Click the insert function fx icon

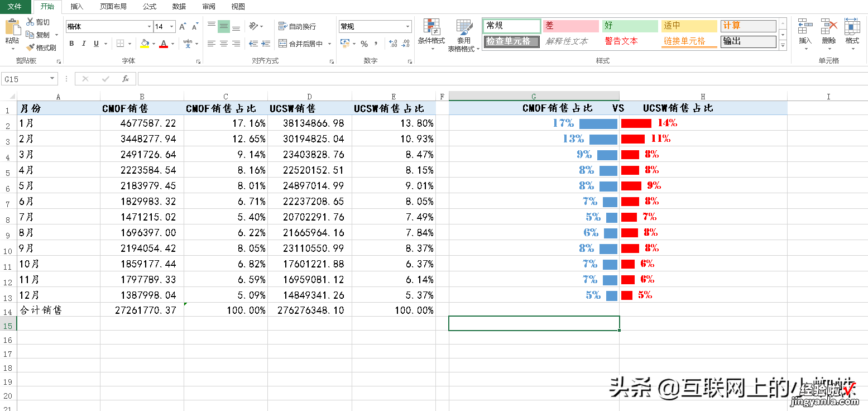coord(126,79)
